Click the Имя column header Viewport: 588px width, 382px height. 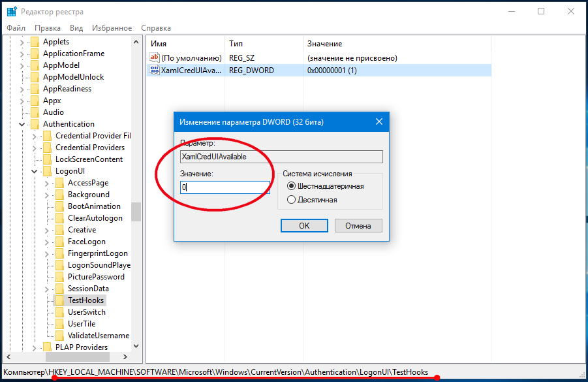(x=185, y=44)
